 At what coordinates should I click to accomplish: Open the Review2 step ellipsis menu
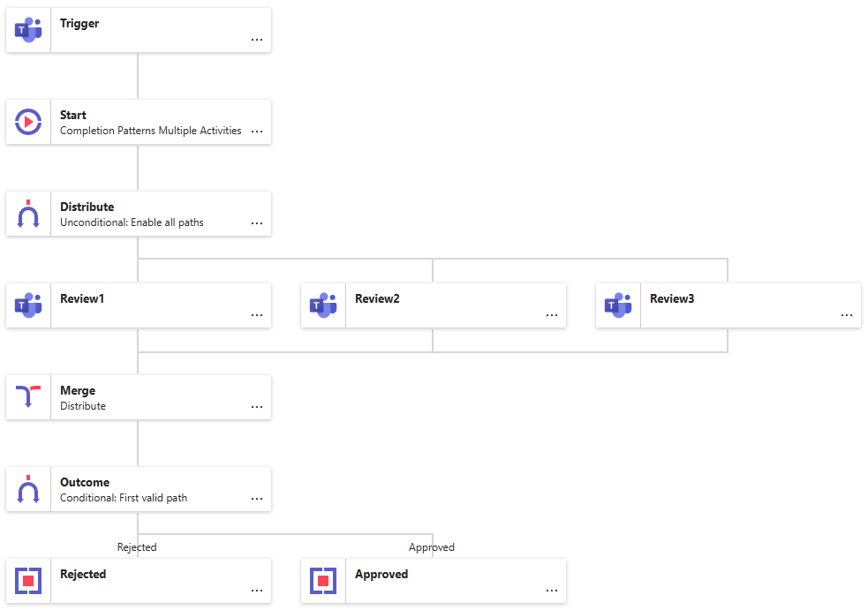coord(552,315)
